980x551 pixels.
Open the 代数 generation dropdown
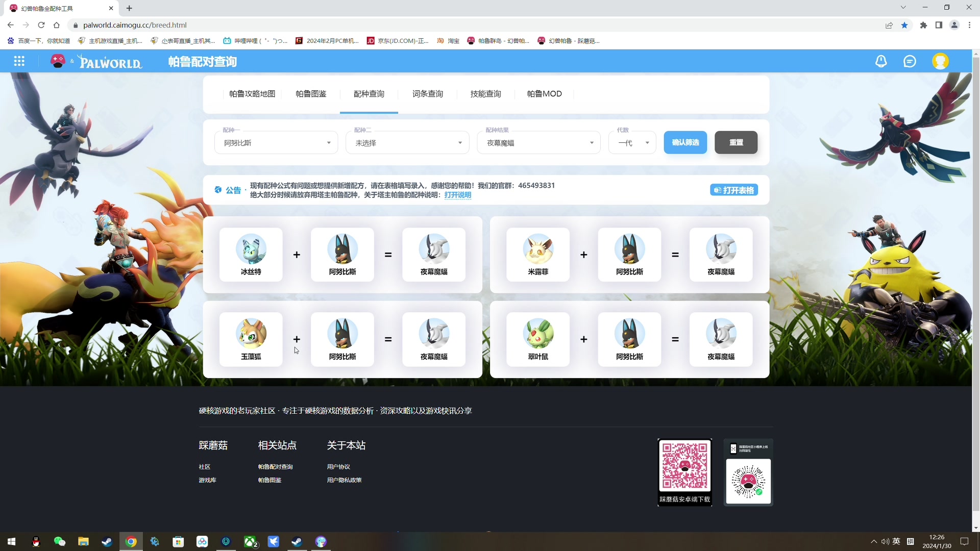(632, 143)
